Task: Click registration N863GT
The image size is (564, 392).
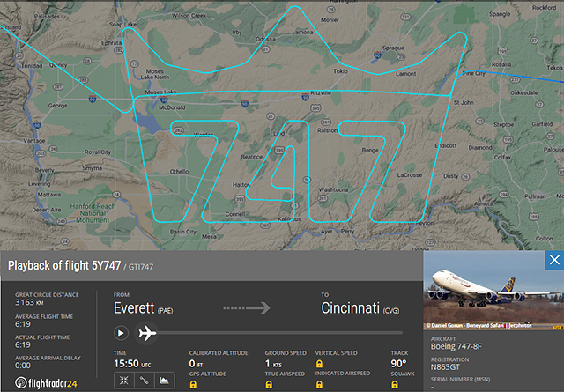Action: [449, 367]
